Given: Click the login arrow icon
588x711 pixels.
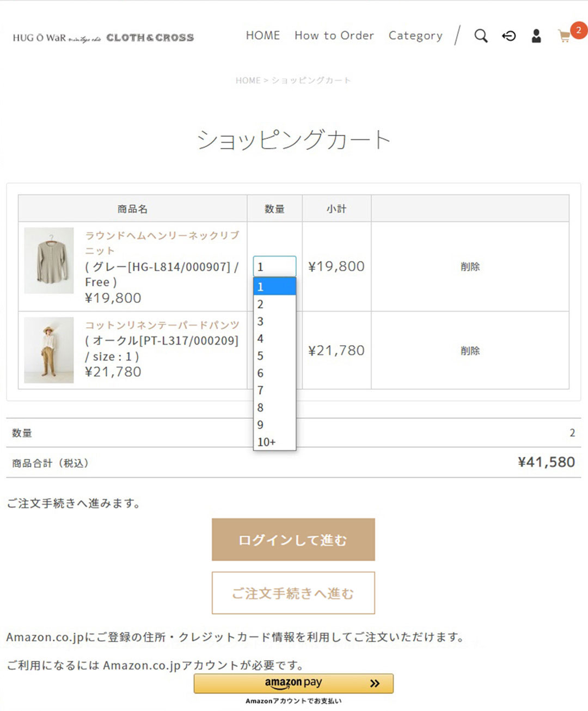Looking at the screenshot, I should pyautogui.click(x=509, y=36).
